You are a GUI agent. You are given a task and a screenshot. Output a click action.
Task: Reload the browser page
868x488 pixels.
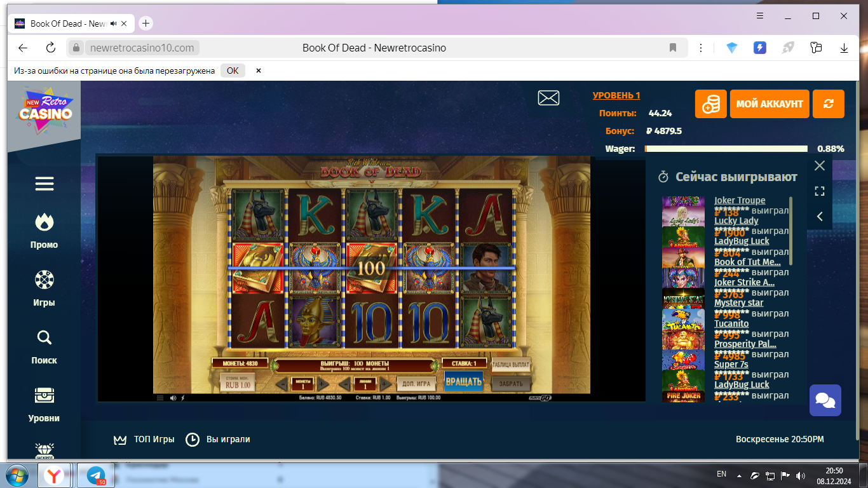click(x=51, y=48)
